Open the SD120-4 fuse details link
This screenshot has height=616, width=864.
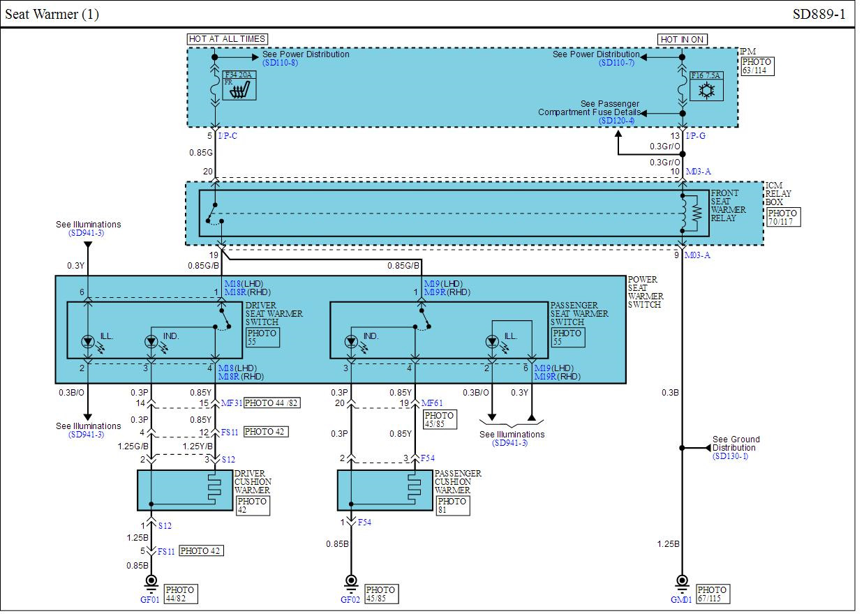pyautogui.click(x=617, y=121)
